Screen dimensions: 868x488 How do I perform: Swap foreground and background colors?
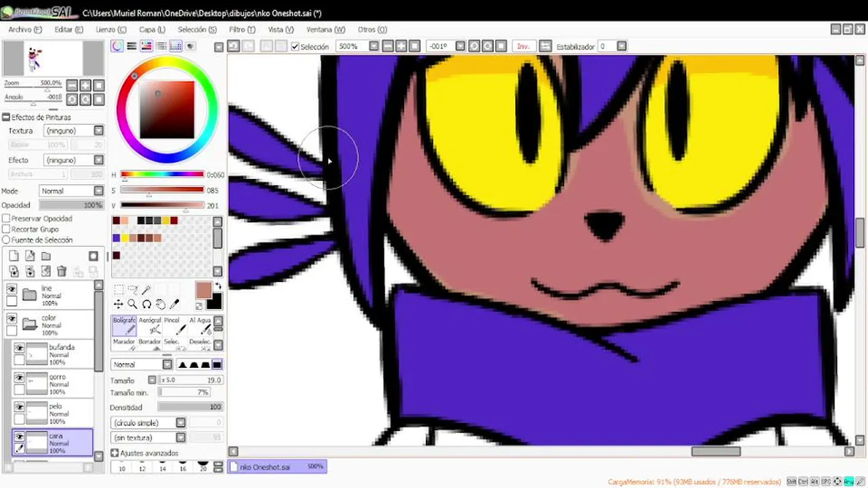[x=218, y=286]
